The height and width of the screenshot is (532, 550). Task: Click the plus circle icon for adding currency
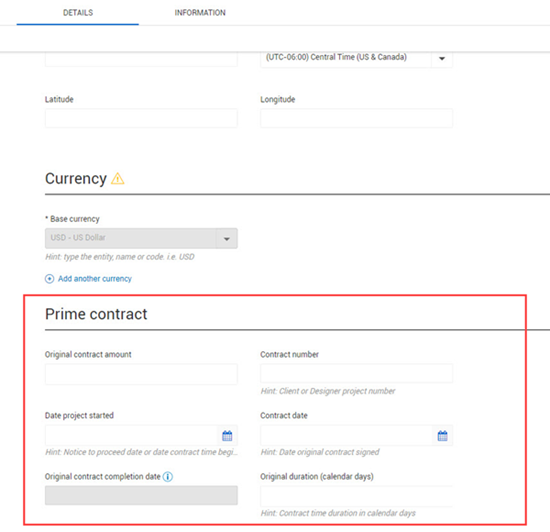[49, 279]
